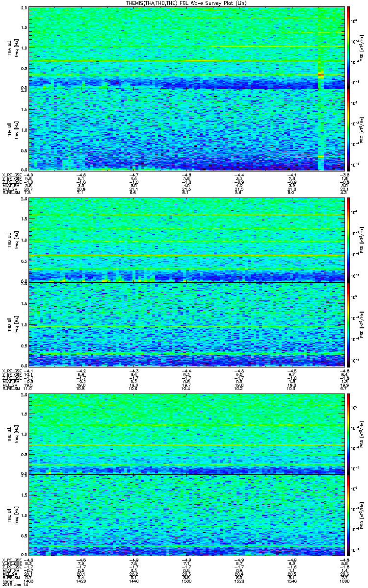Click the THA B∥ spectrogram panel
This screenshot has height=588, width=368.
[x=187, y=129]
